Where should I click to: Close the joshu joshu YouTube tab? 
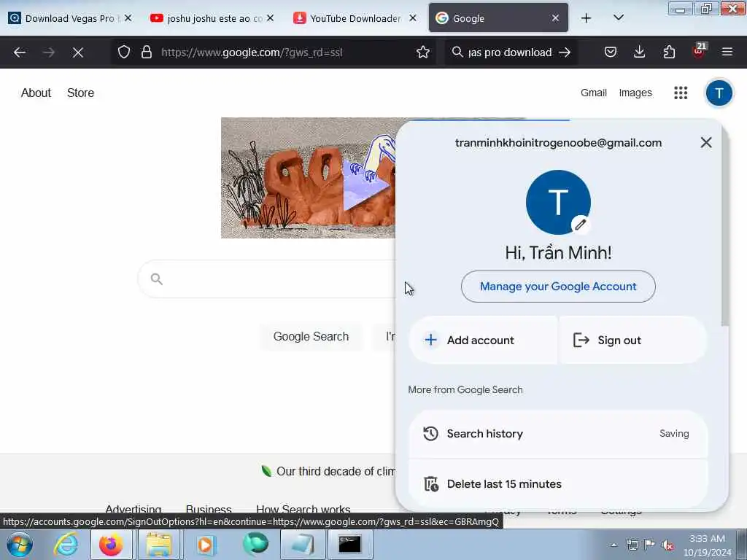click(x=270, y=18)
